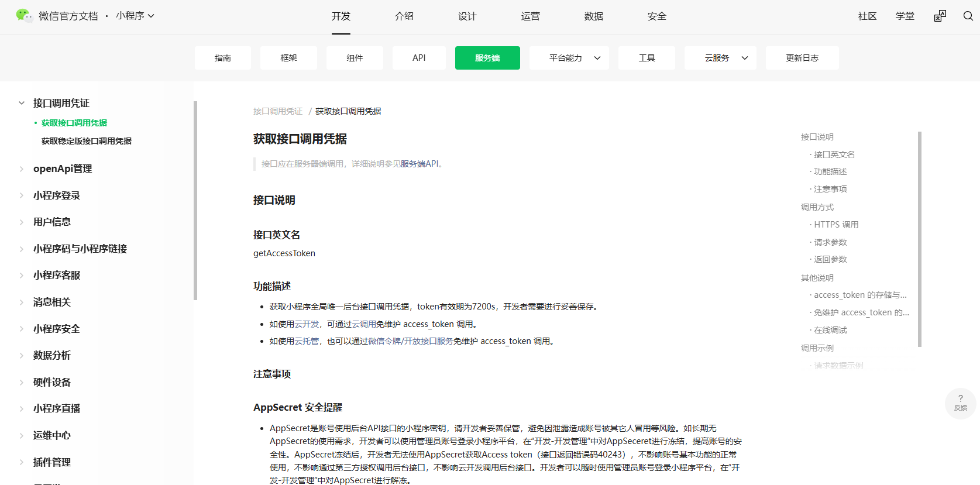Viewport: 980px width, 485px height.
Task: Expand the 小程序登录 section
Action: pyautogui.click(x=22, y=195)
